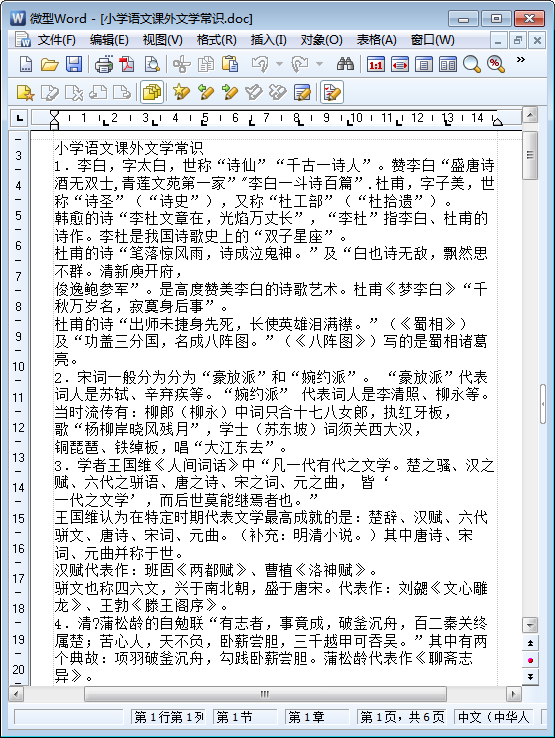The image size is (555, 738).
Task: Click status bar '第 1 行第 1 列'
Action: point(169,717)
